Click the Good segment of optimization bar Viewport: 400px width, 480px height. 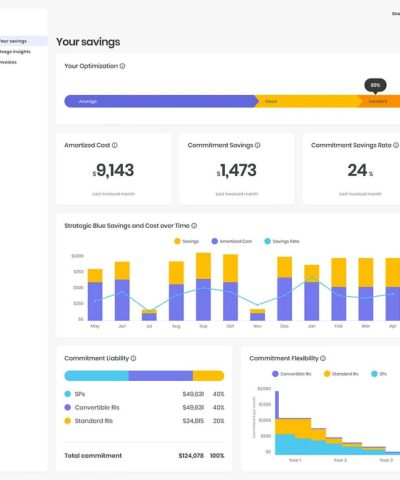(x=308, y=101)
